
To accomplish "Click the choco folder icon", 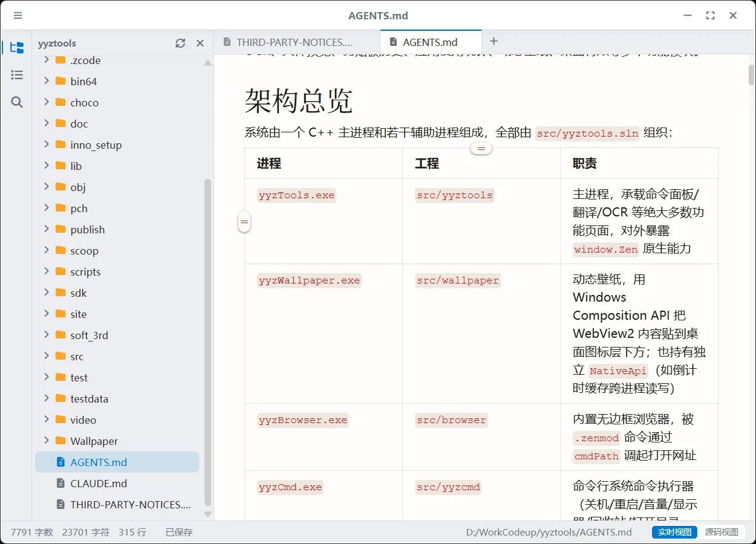I will (x=60, y=102).
